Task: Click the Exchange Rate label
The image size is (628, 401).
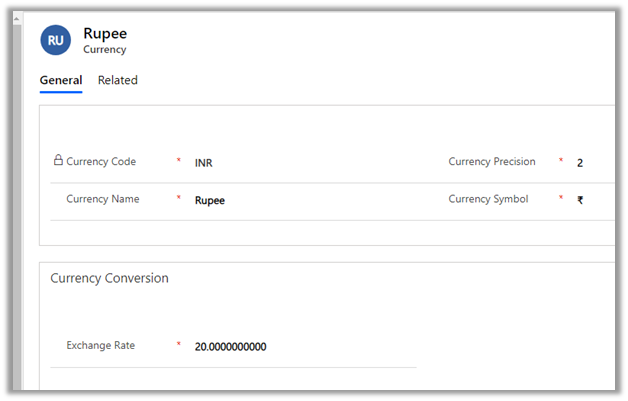Action: click(100, 346)
